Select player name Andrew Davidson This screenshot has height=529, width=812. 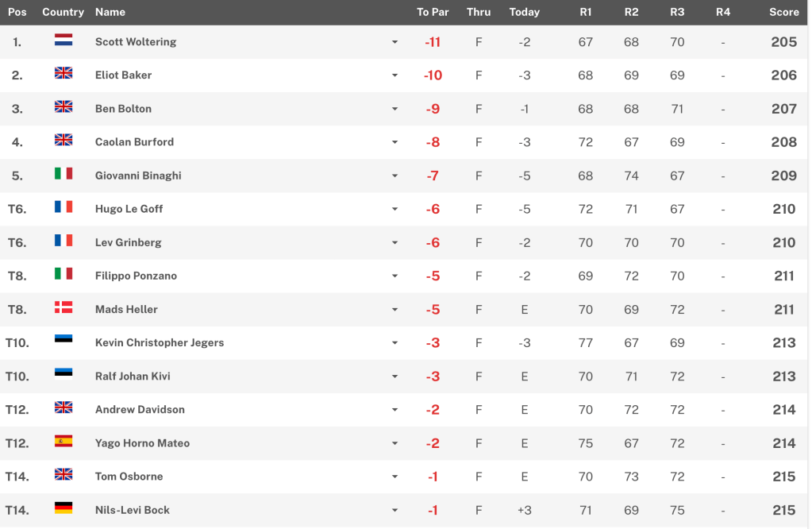coord(140,410)
